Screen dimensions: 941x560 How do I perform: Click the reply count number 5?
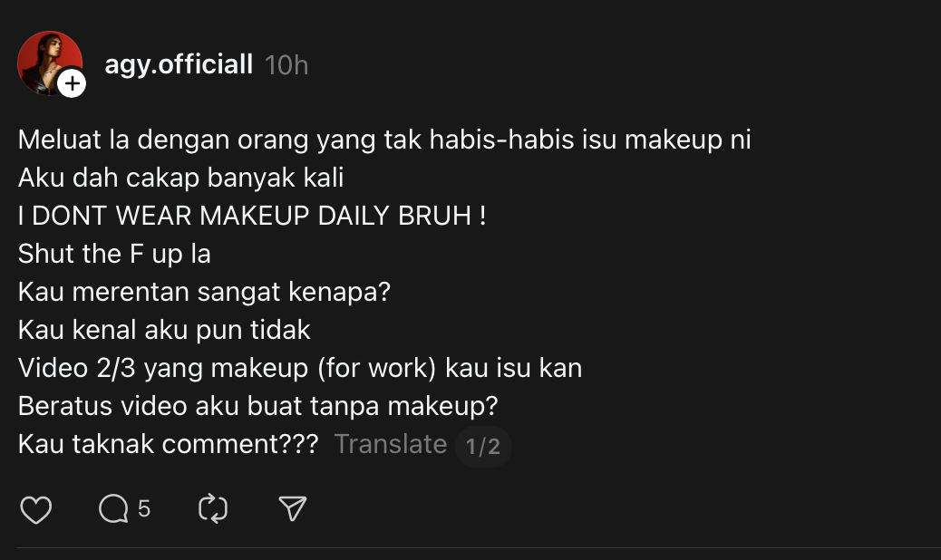click(x=144, y=509)
